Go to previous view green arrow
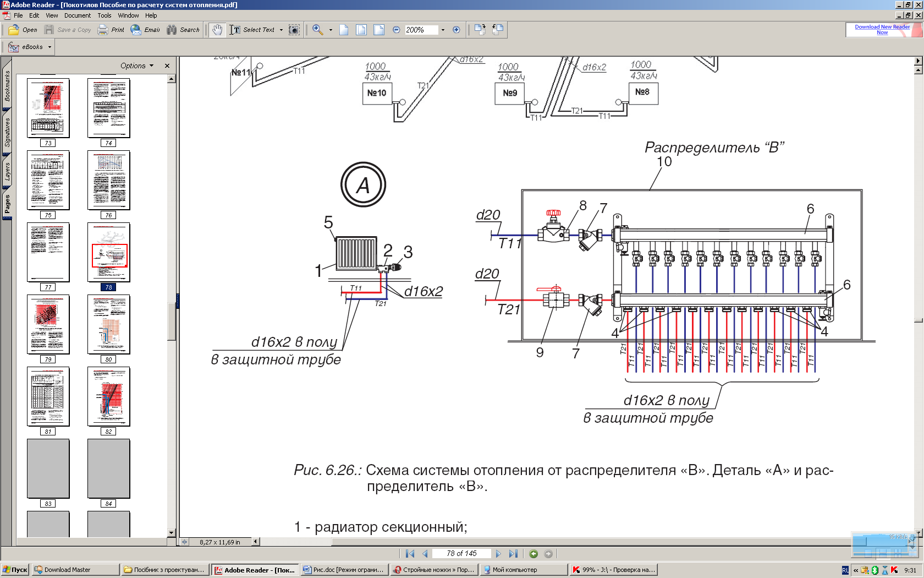Screen dimensions: 924x578 tap(533, 554)
